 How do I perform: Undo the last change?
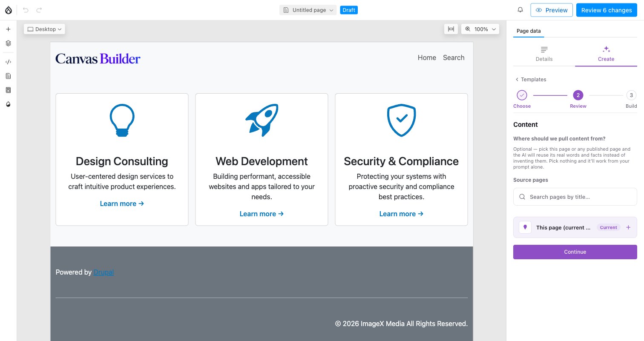26,10
